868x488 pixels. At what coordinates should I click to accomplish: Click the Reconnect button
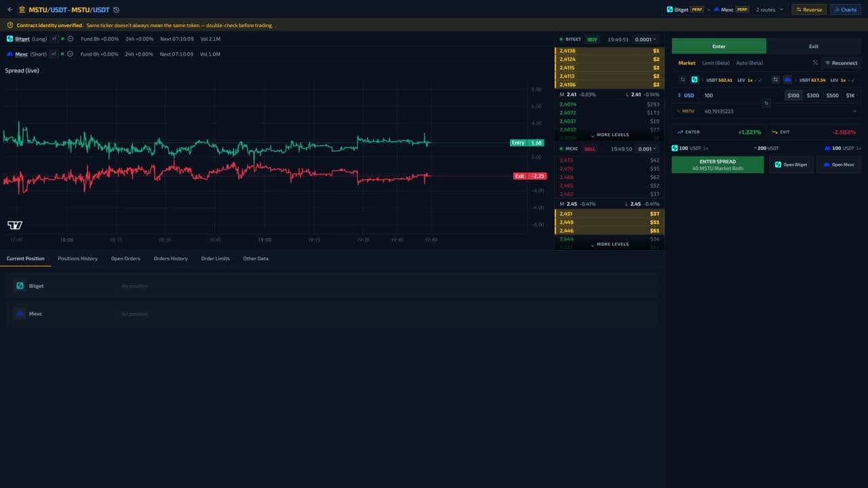coord(841,63)
